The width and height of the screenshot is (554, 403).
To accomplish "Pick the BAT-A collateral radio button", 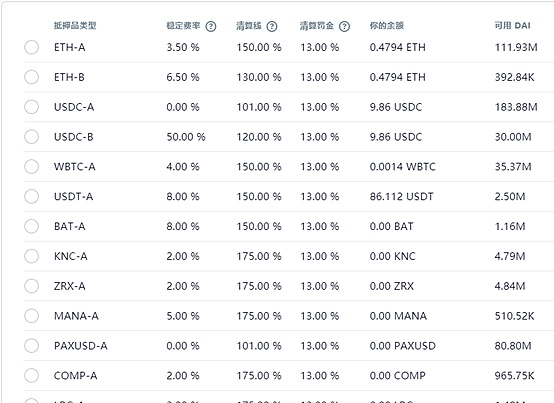I will coord(31,226).
